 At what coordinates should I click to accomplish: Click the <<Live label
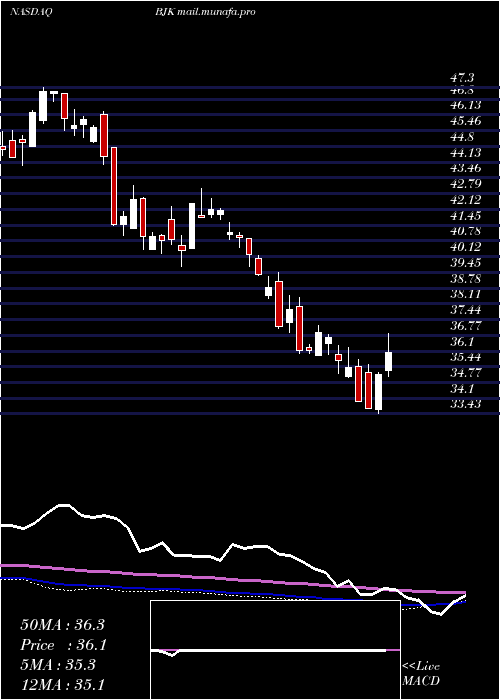[421, 667]
